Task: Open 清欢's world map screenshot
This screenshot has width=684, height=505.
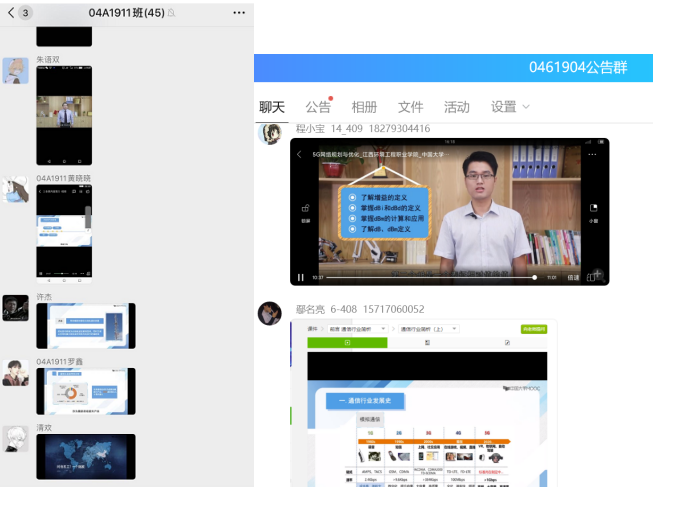Action: click(86, 457)
